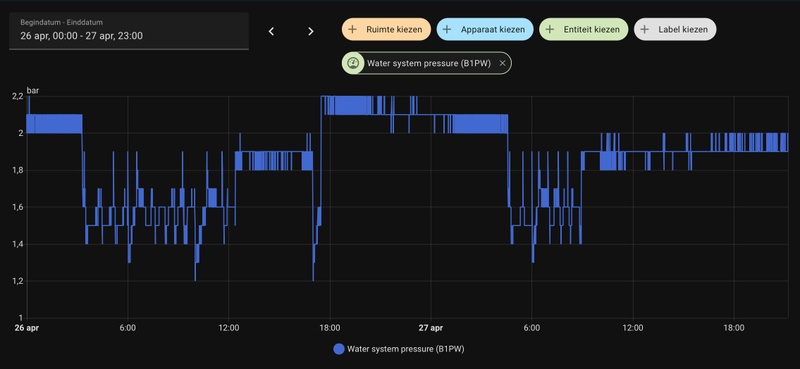This screenshot has width=800, height=369.
Task: Click the bar unit label above the chart
Action: pos(33,90)
